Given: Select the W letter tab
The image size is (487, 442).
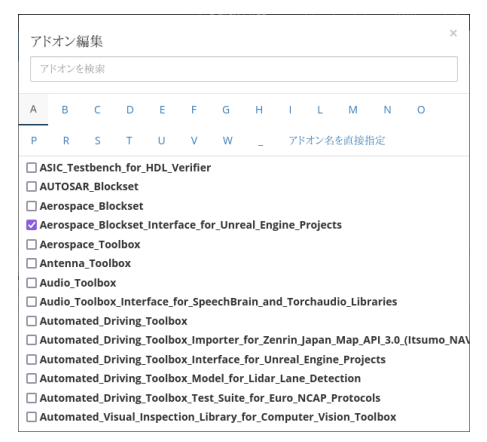Looking at the screenshot, I should tap(228, 140).
